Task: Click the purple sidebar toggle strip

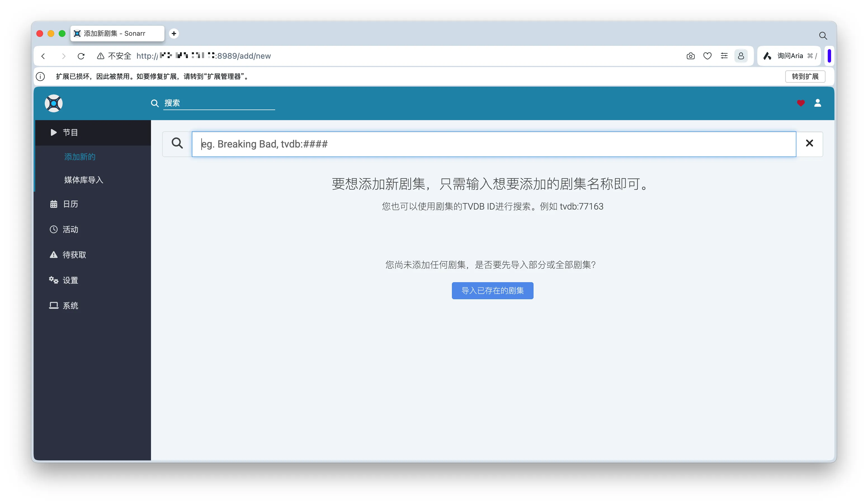Action: (x=829, y=56)
